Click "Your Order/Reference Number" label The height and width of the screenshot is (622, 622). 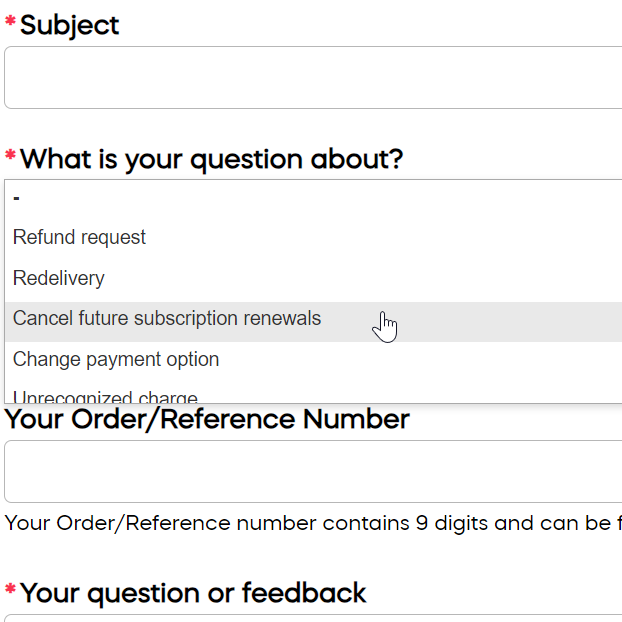207,419
